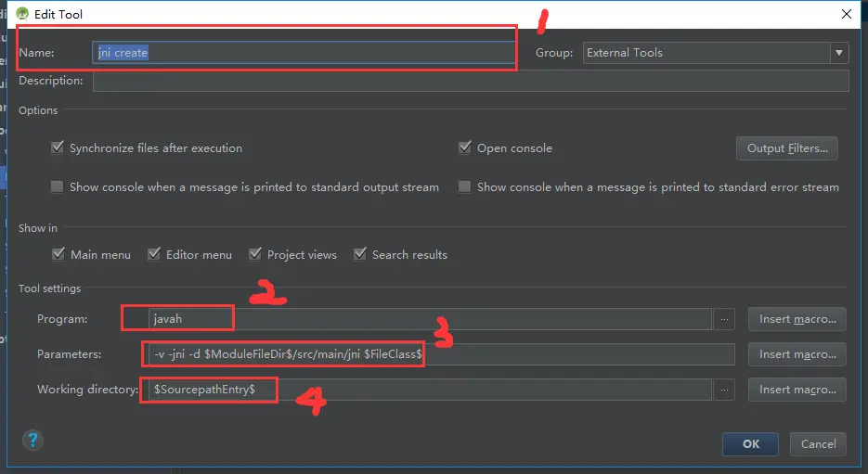Viewport: 868px width, 474px height.
Task: Click the browse ellipsis beside the Program field
Action: point(724,319)
